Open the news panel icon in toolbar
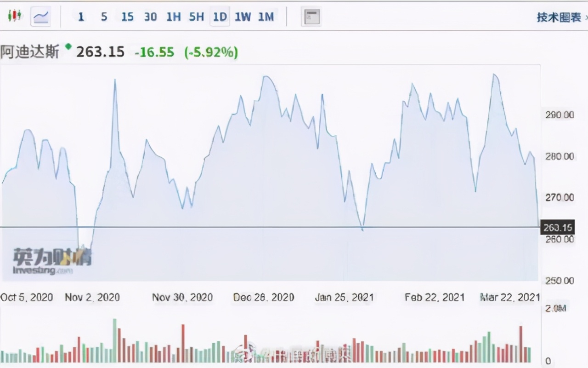 coord(311,17)
